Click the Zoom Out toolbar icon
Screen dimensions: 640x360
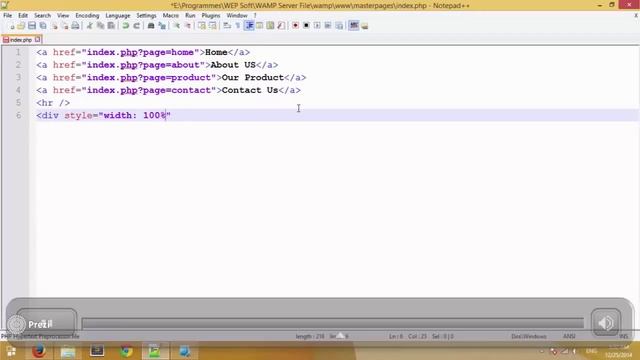click(x=187, y=26)
